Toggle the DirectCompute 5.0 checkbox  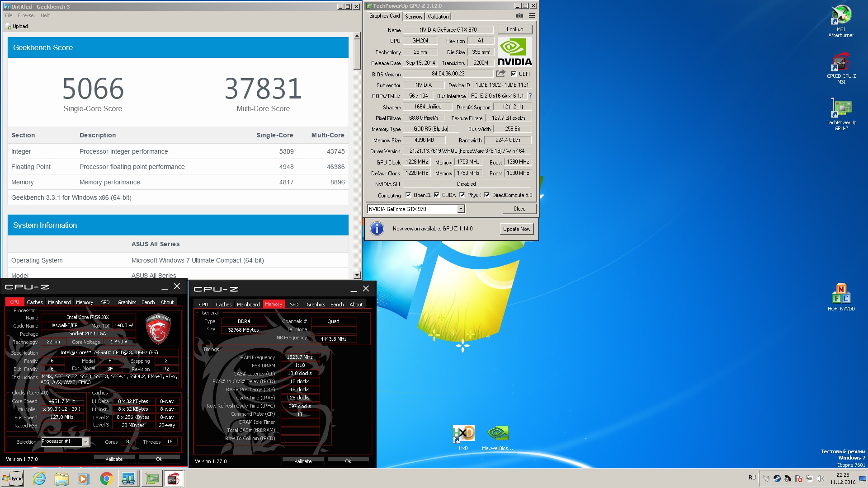487,195
